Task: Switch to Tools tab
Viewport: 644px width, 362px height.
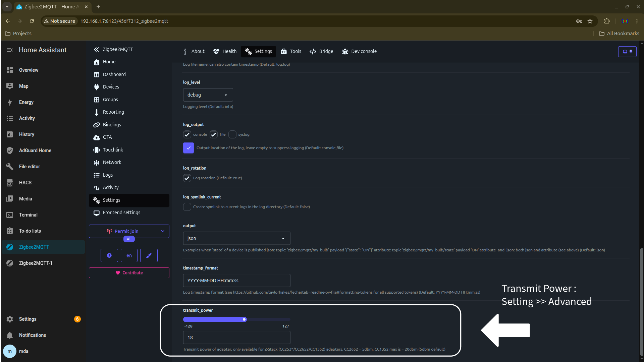Action: [291, 51]
